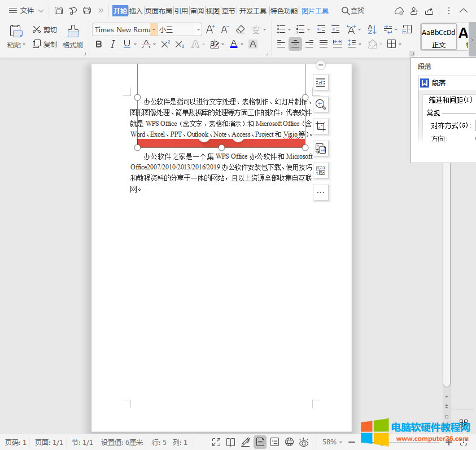Image resolution: width=476 pixels, height=450 pixels.
Task: Toggle bold formatting
Action: tap(99, 44)
